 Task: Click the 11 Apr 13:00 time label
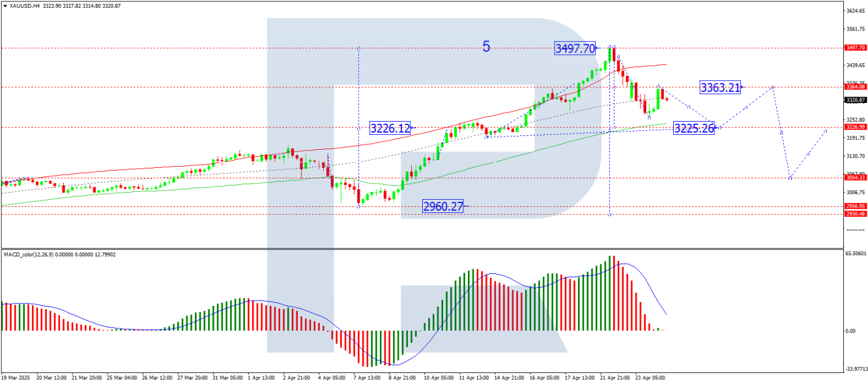tap(474, 377)
